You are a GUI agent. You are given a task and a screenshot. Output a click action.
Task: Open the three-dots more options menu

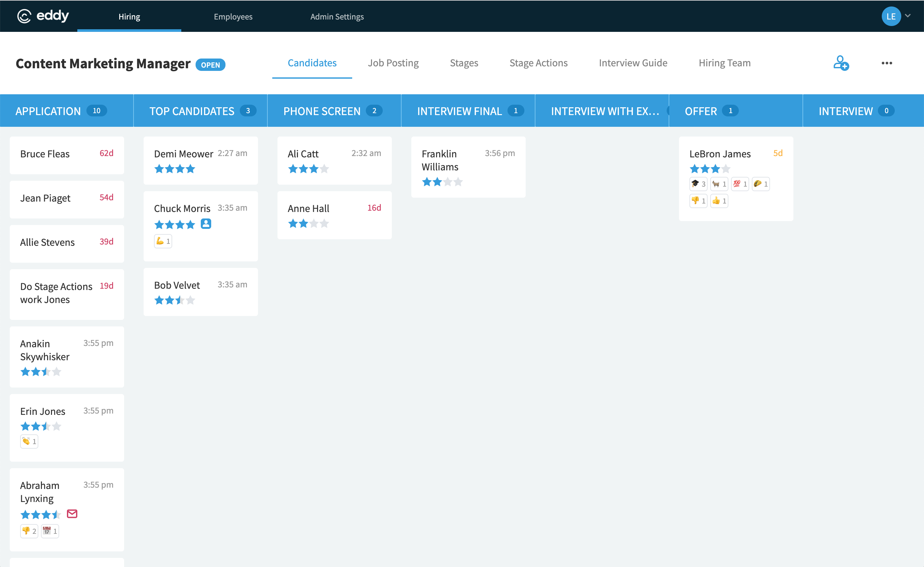pyautogui.click(x=887, y=63)
